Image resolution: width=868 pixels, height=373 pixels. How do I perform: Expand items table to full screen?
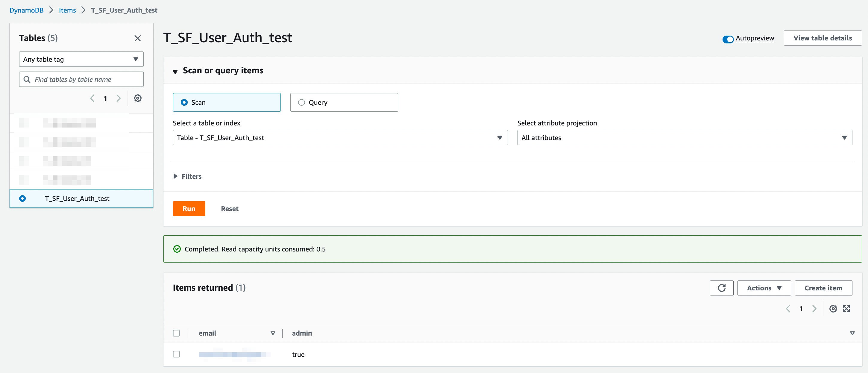click(846, 309)
